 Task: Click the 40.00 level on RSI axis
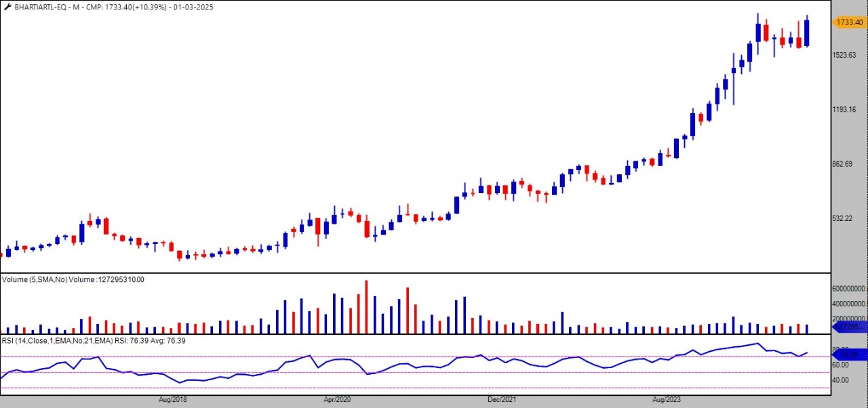coord(841,380)
